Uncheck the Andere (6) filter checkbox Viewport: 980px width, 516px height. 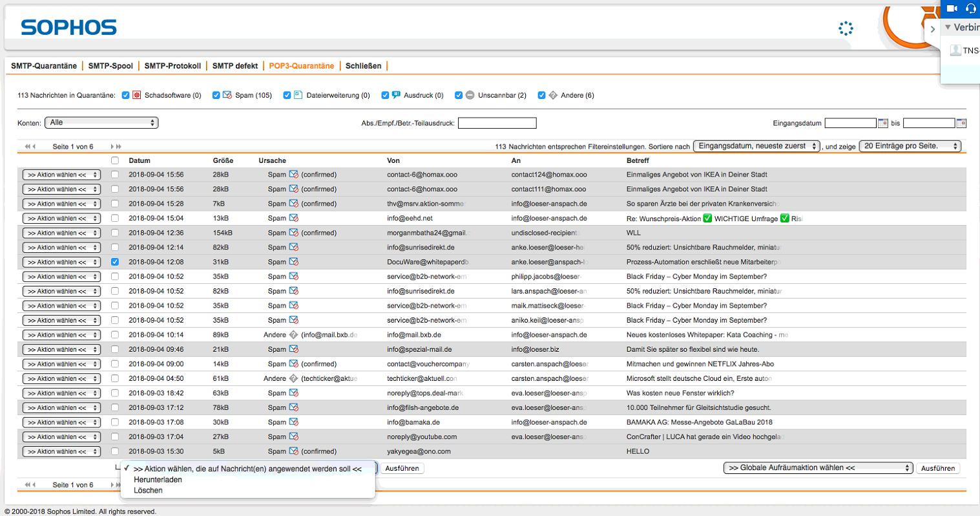(x=541, y=95)
